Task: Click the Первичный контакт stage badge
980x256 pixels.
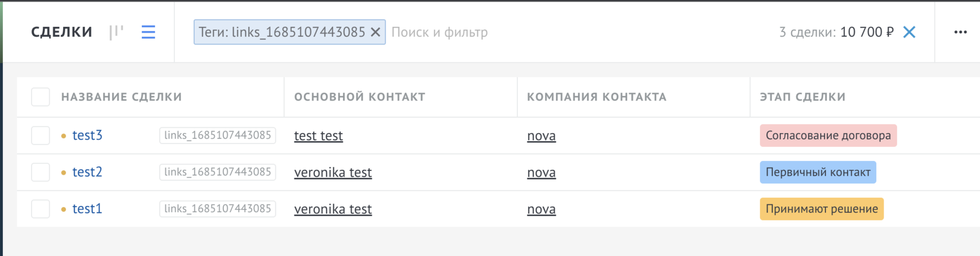Action: (817, 173)
